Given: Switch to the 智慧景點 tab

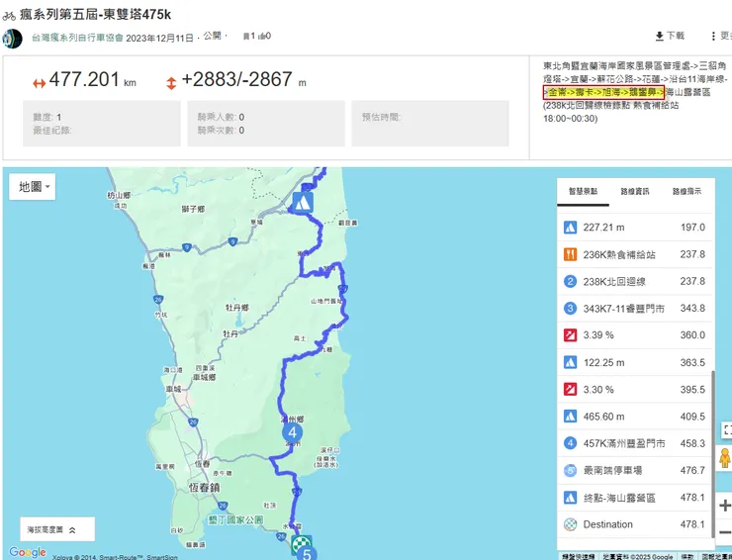Looking at the screenshot, I should coord(583,192).
